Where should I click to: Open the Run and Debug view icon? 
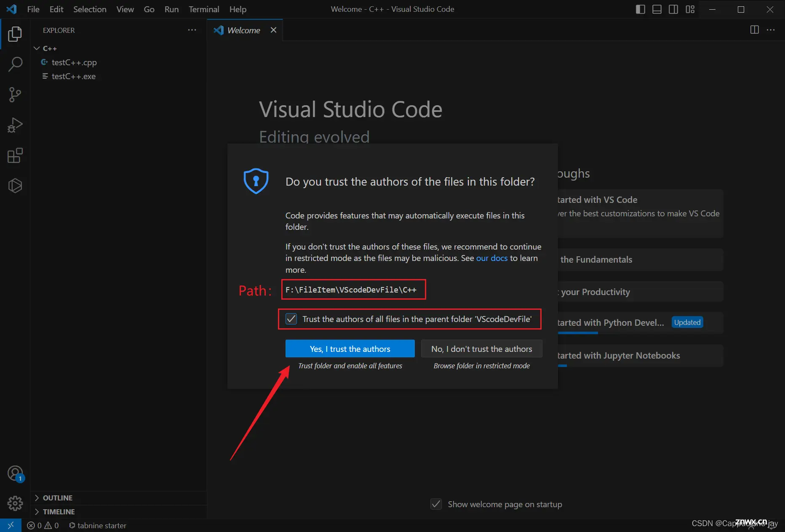15,125
